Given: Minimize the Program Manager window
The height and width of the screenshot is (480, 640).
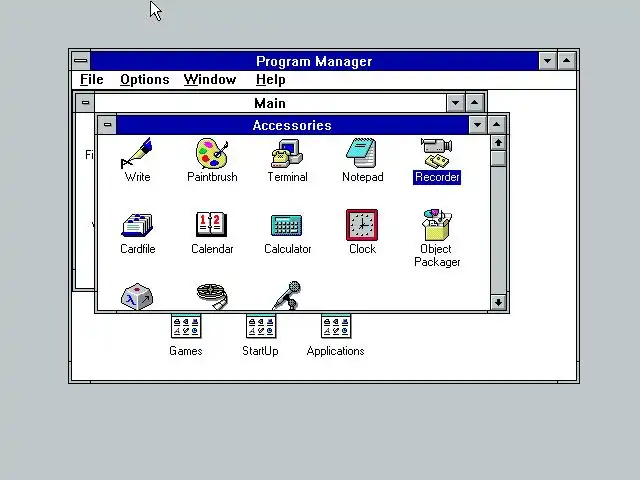Looking at the screenshot, I should [x=547, y=61].
